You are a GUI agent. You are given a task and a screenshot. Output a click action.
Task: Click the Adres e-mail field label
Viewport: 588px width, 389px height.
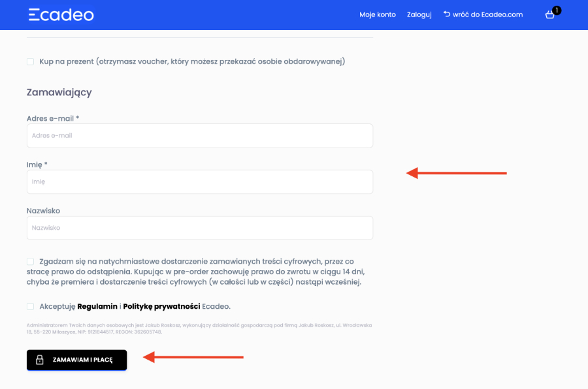coord(52,118)
